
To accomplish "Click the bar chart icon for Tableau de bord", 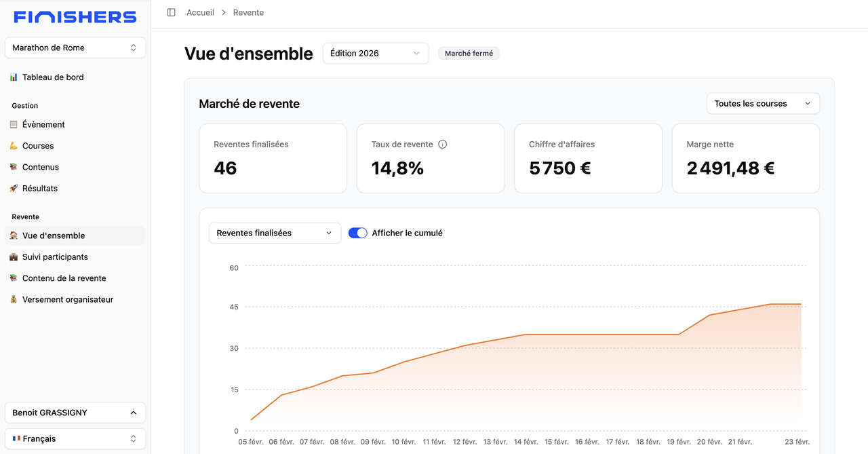I will click(x=14, y=77).
